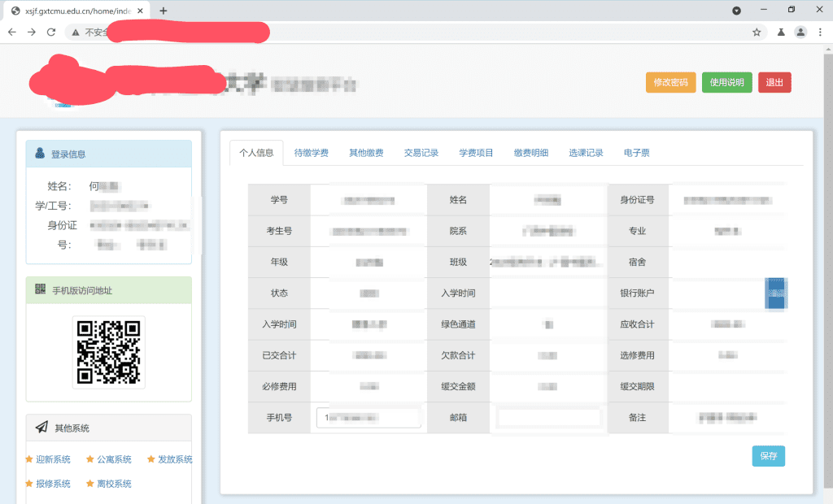This screenshot has height=504, width=833.
Task: Click the 修改密码 button
Action: 670,82
